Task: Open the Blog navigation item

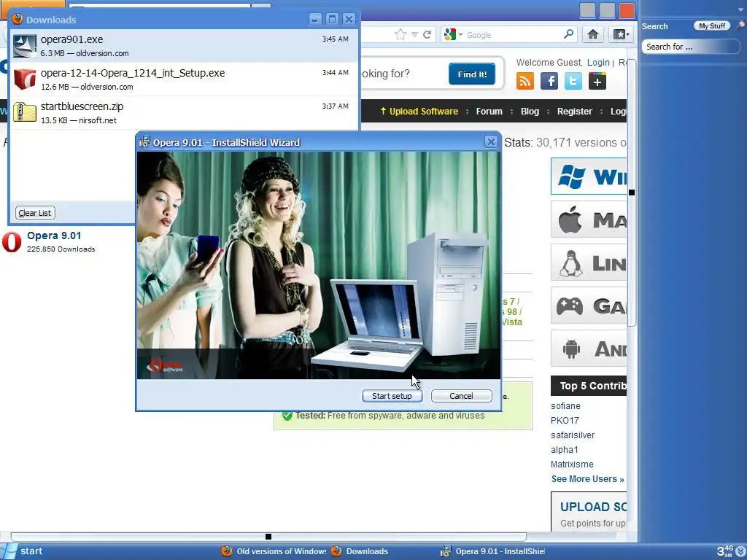Action: (530, 111)
